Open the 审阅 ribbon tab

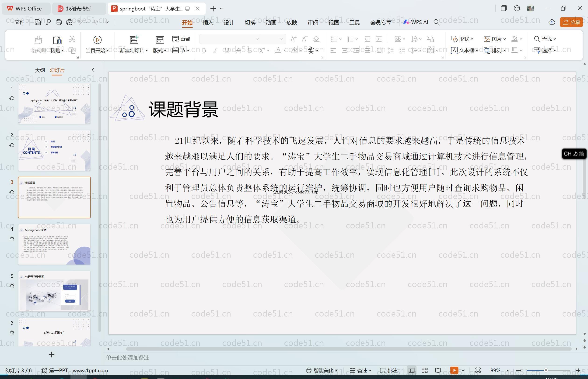click(x=313, y=22)
